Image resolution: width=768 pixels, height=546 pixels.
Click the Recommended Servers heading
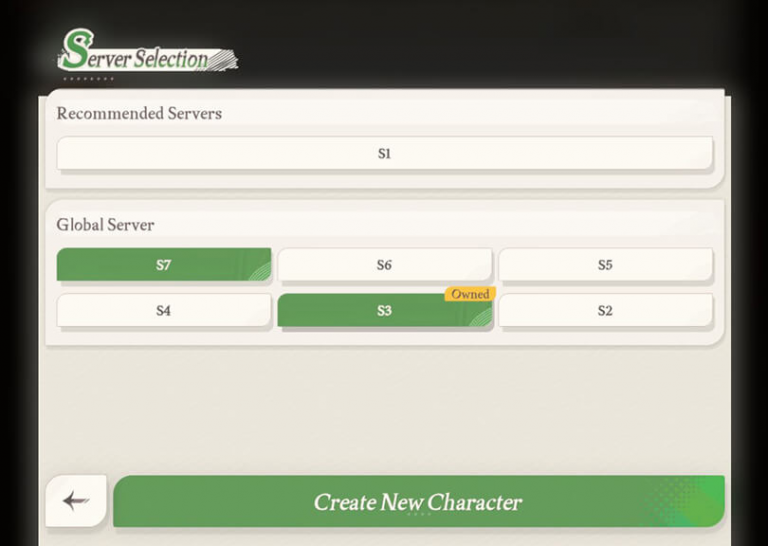coord(139,113)
